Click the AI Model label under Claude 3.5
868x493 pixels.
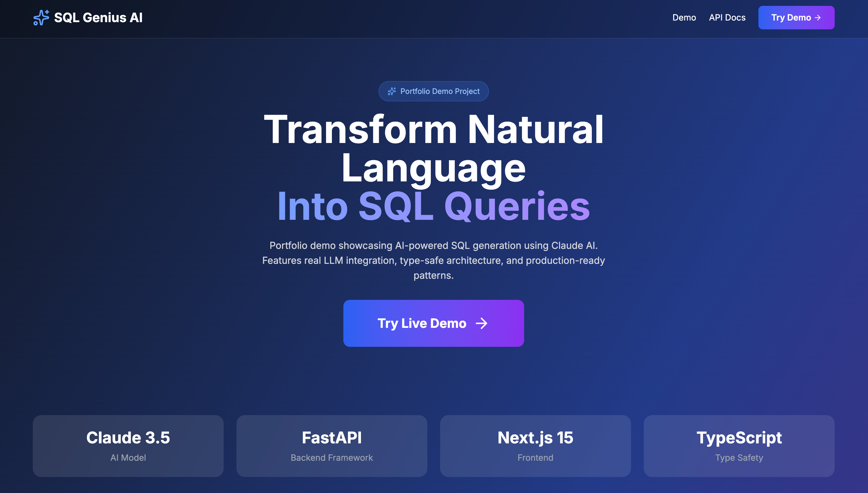point(128,458)
